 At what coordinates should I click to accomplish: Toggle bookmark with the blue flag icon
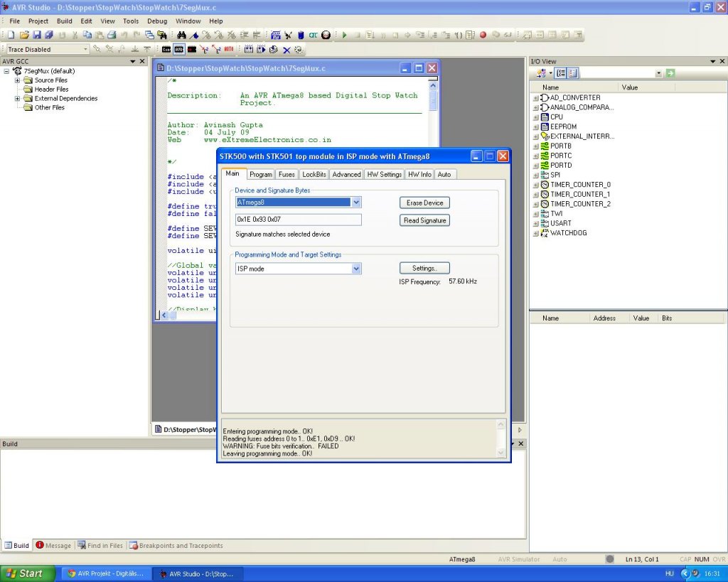194,35
